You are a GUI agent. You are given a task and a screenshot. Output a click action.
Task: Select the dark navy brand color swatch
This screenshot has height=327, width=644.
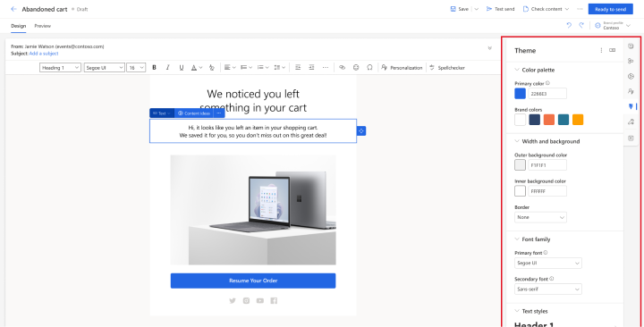(x=534, y=120)
